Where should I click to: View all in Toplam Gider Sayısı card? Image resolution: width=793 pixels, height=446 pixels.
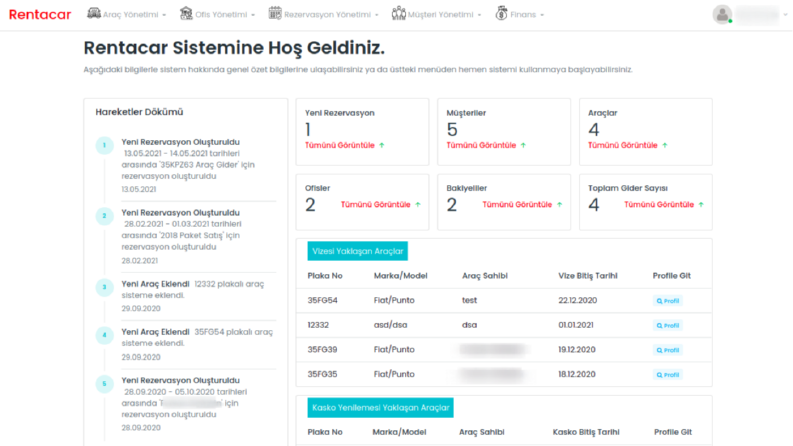(659, 204)
